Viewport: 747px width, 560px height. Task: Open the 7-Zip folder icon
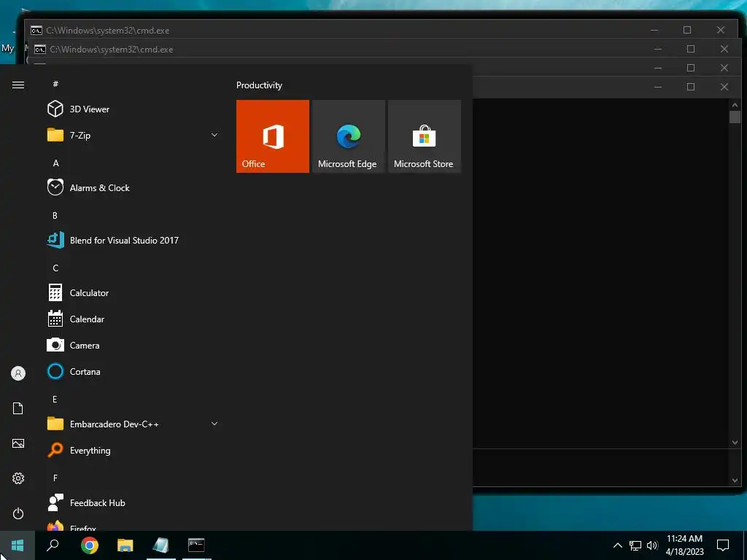55,135
